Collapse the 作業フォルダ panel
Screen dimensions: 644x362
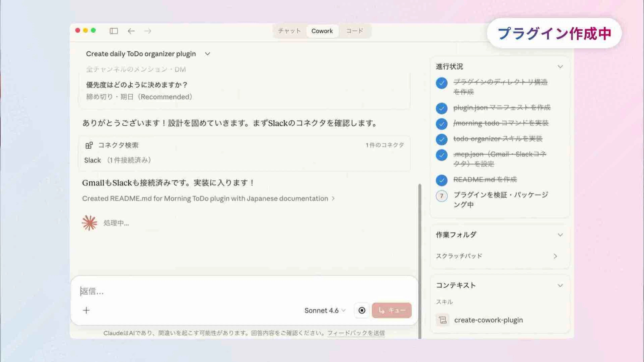[x=560, y=235]
